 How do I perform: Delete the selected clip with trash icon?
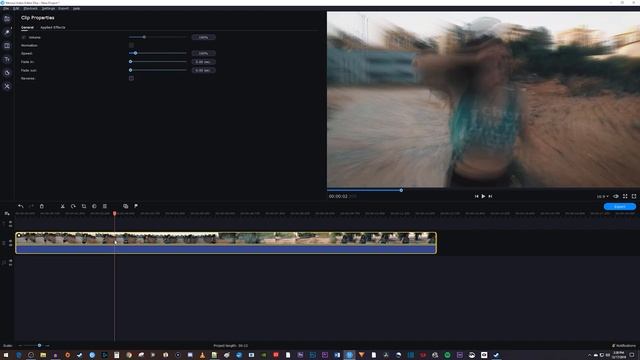coord(42,206)
